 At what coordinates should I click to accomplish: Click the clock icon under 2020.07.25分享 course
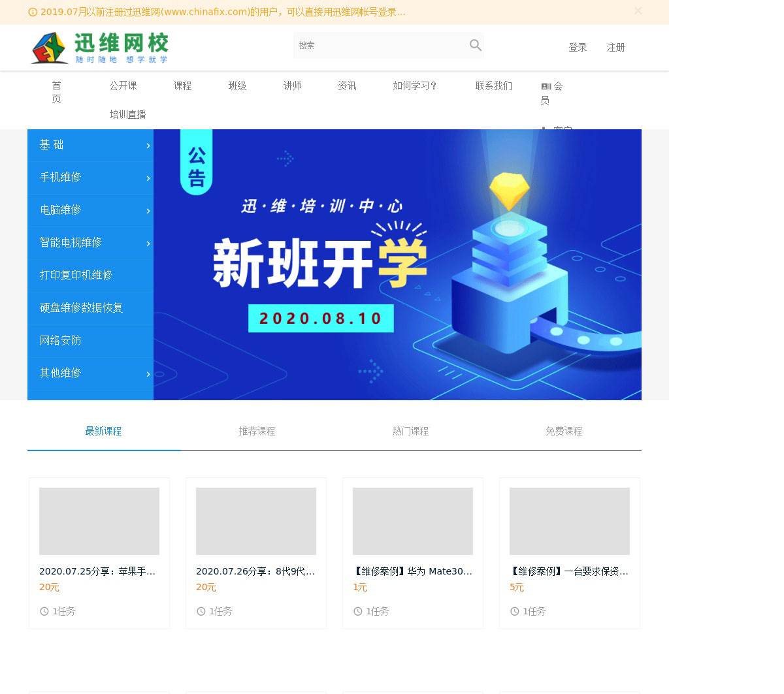[44, 611]
